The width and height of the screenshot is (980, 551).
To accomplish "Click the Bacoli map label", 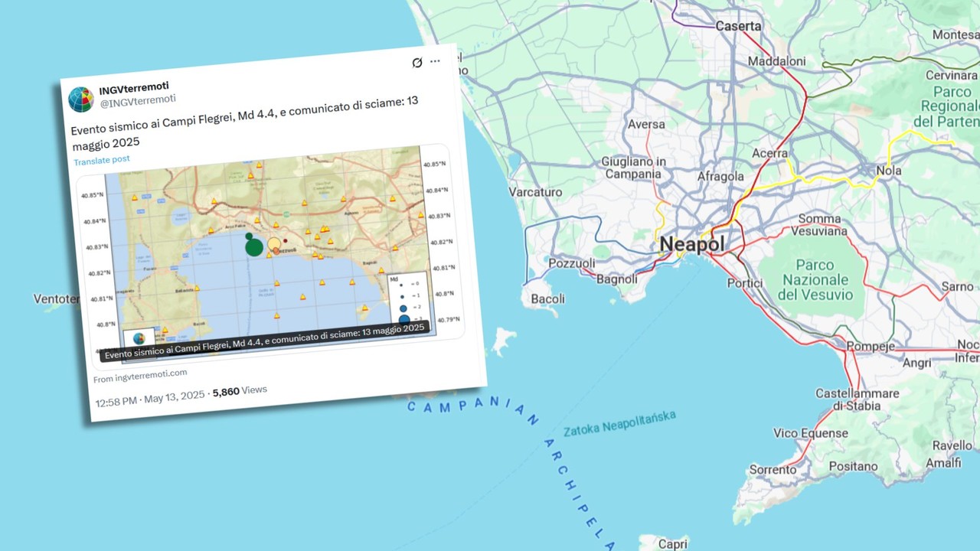I will 547,299.
